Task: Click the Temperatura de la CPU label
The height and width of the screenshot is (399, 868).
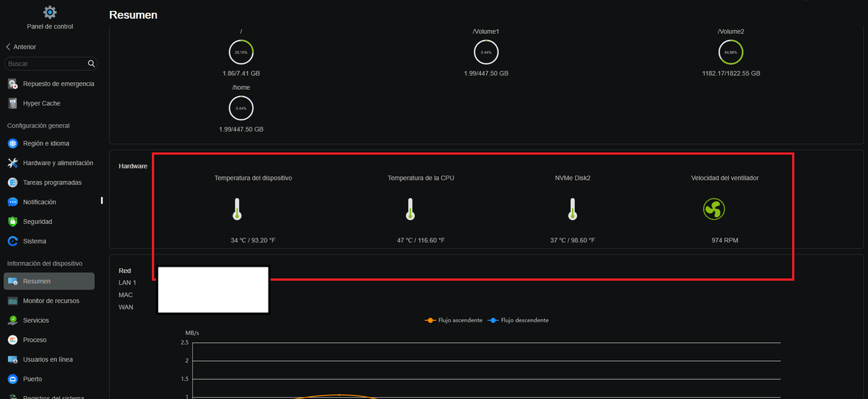Action: pos(421,178)
